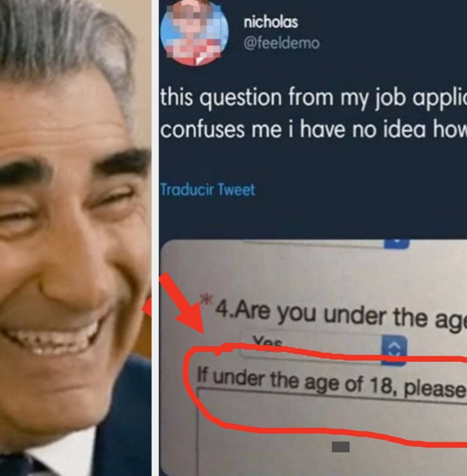Click the blue up-down arrows on the Yes dropdown
The height and width of the screenshot is (476, 467).
pos(394,350)
